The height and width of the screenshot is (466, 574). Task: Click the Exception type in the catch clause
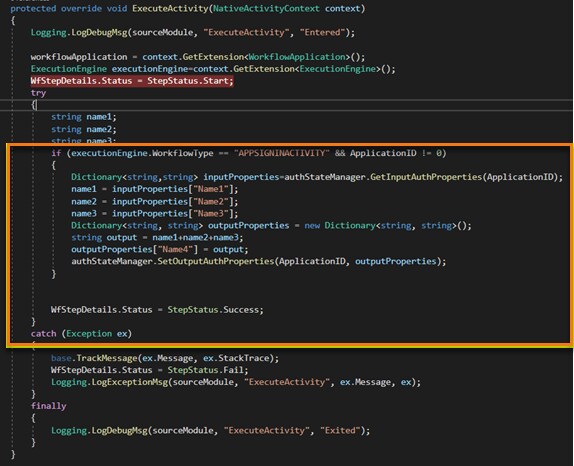pyautogui.click(x=89, y=333)
